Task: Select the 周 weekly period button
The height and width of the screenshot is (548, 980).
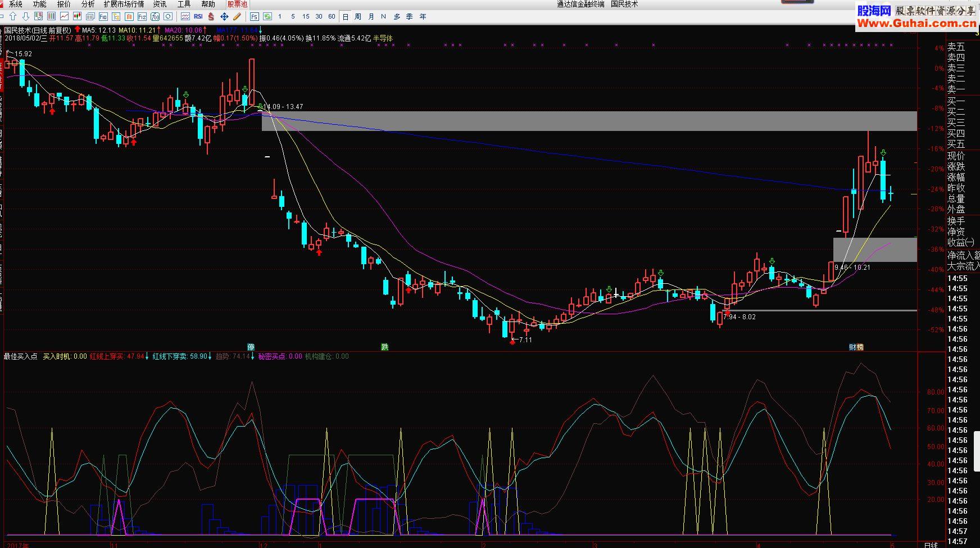Action: click(x=358, y=16)
